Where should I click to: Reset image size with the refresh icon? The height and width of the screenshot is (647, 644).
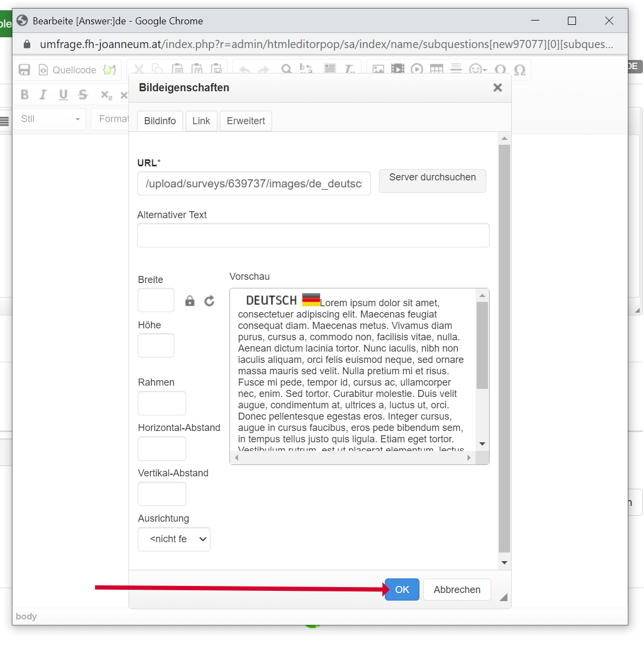point(209,301)
